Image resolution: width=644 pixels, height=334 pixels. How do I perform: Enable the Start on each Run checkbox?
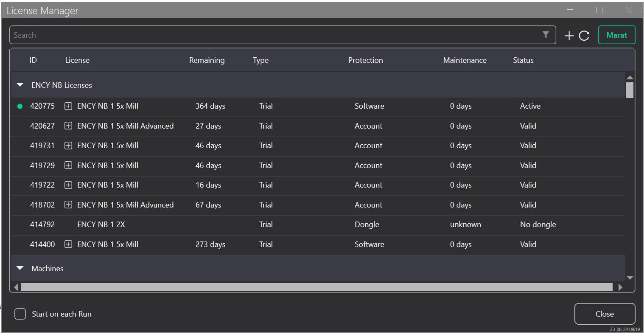20,314
